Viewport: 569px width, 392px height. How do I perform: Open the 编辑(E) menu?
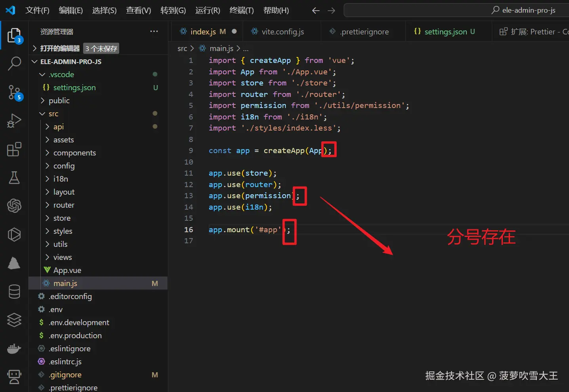pyautogui.click(x=71, y=10)
